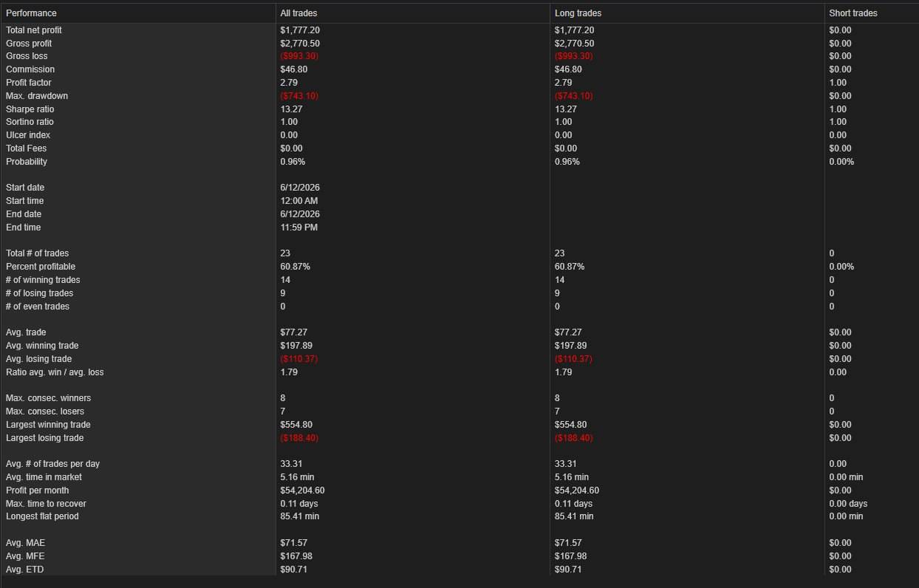Image resolution: width=919 pixels, height=588 pixels.
Task: Click $197.89 in the All trades column
Action: [296, 346]
